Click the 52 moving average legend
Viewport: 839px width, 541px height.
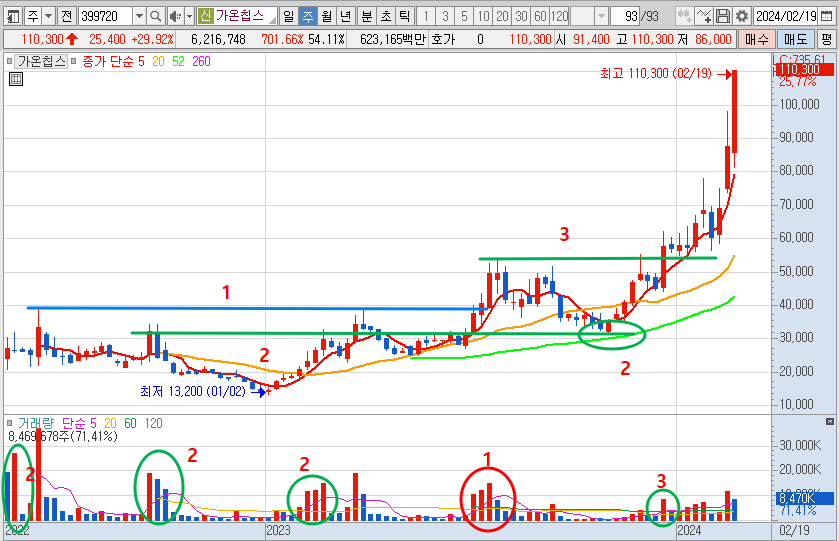click(x=178, y=62)
